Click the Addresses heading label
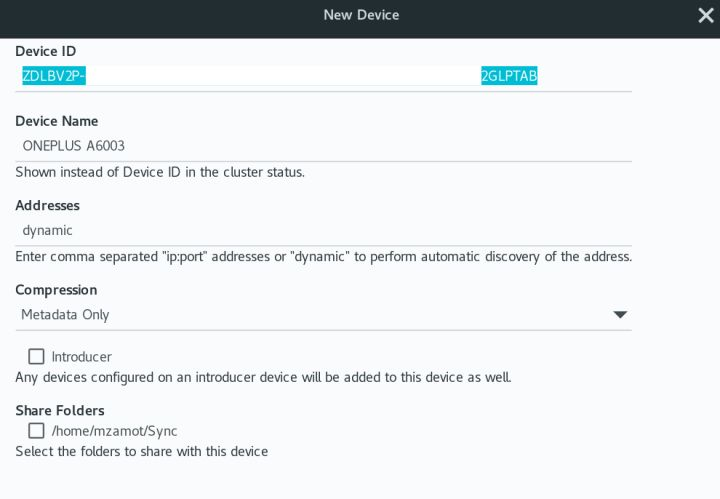720x499 pixels. tap(48, 205)
